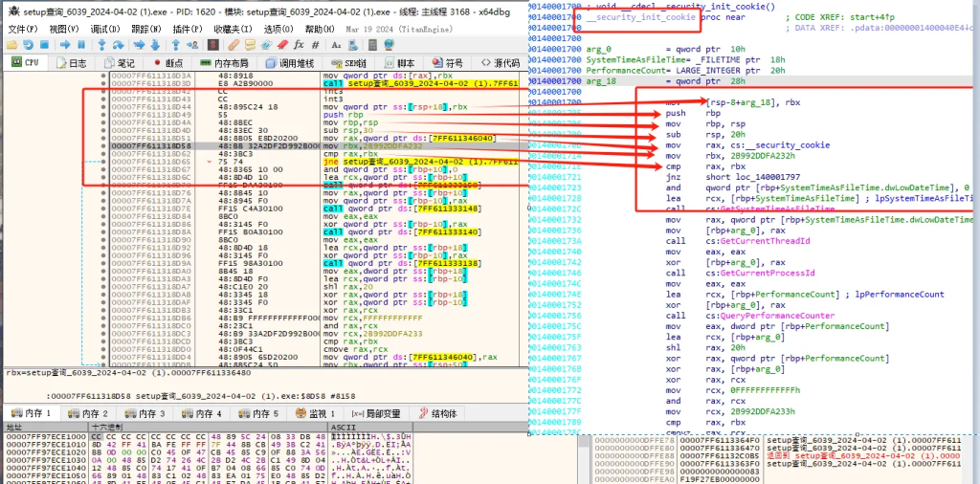Open the Scylla plugin icon

(212, 45)
